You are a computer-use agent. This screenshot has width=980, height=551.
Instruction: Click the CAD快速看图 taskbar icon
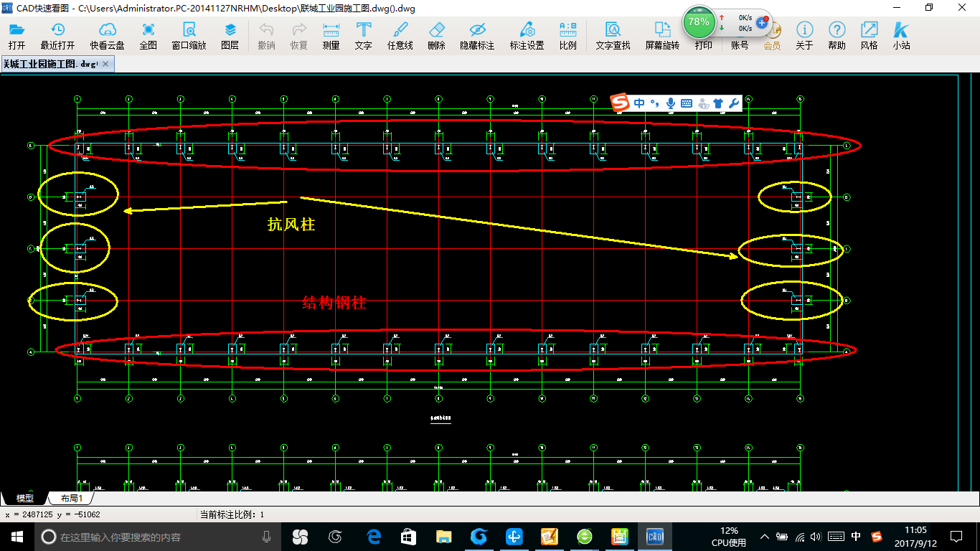[654, 537]
